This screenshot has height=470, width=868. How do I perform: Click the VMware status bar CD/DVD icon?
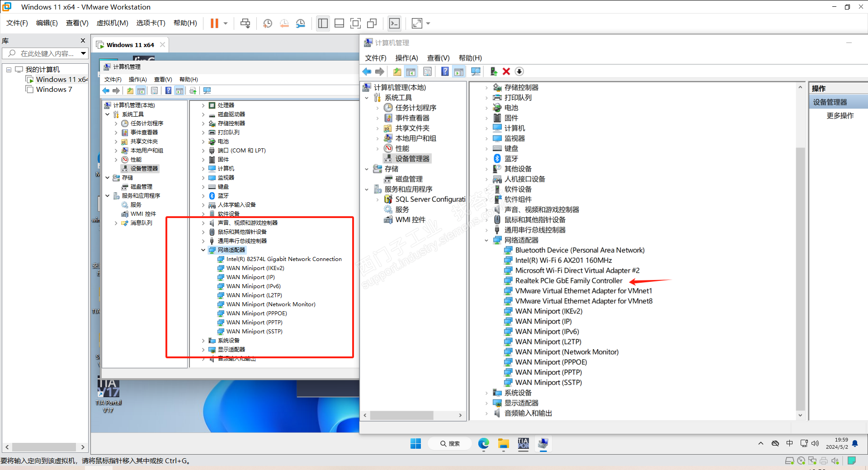tap(801, 461)
